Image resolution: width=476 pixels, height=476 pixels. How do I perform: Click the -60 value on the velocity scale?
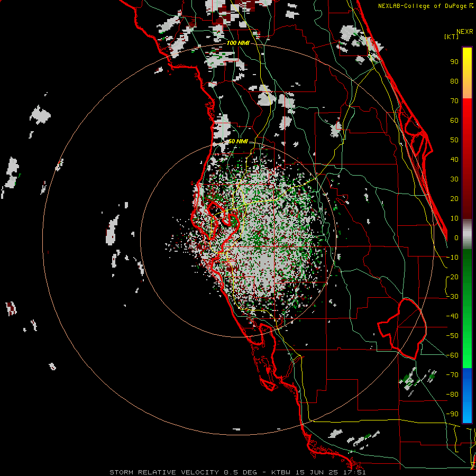(453, 355)
